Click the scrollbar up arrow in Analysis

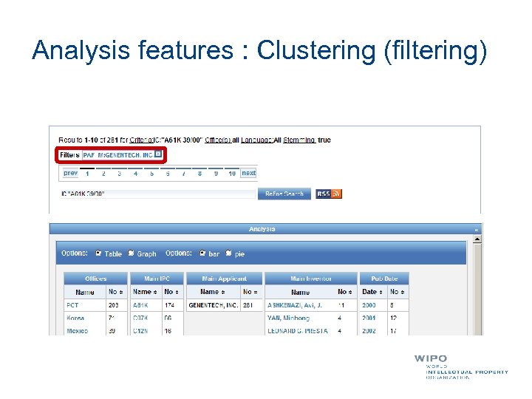(477, 239)
